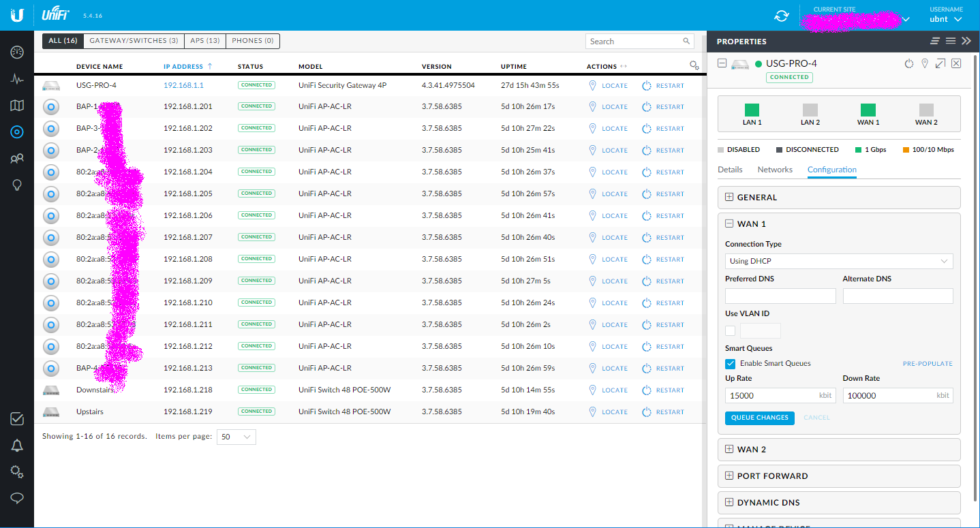The height and width of the screenshot is (528, 980).
Task: Switch to the Networks tab
Action: pos(775,170)
